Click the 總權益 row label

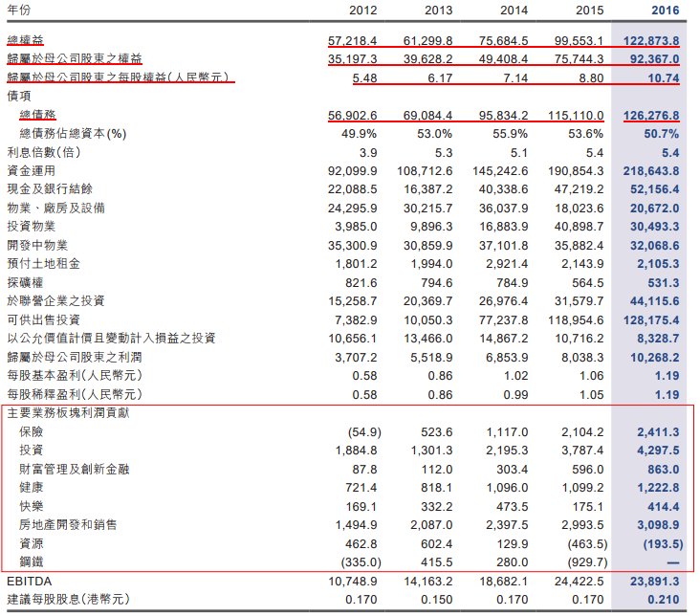[x=25, y=41]
